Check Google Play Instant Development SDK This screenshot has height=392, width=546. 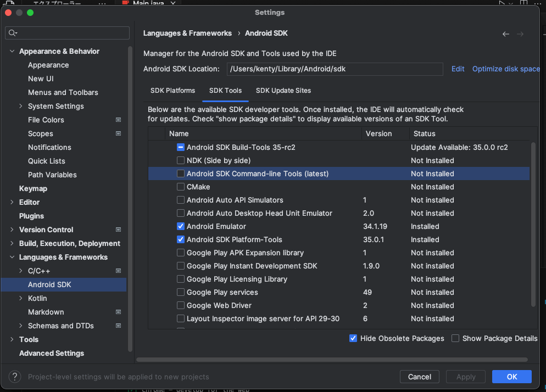pyautogui.click(x=180, y=266)
